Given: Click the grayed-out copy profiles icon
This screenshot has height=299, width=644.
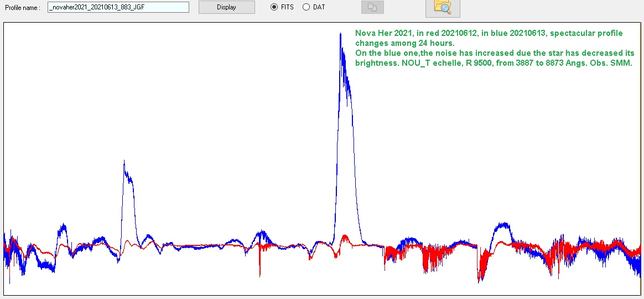Looking at the screenshot, I should click(x=372, y=7).
